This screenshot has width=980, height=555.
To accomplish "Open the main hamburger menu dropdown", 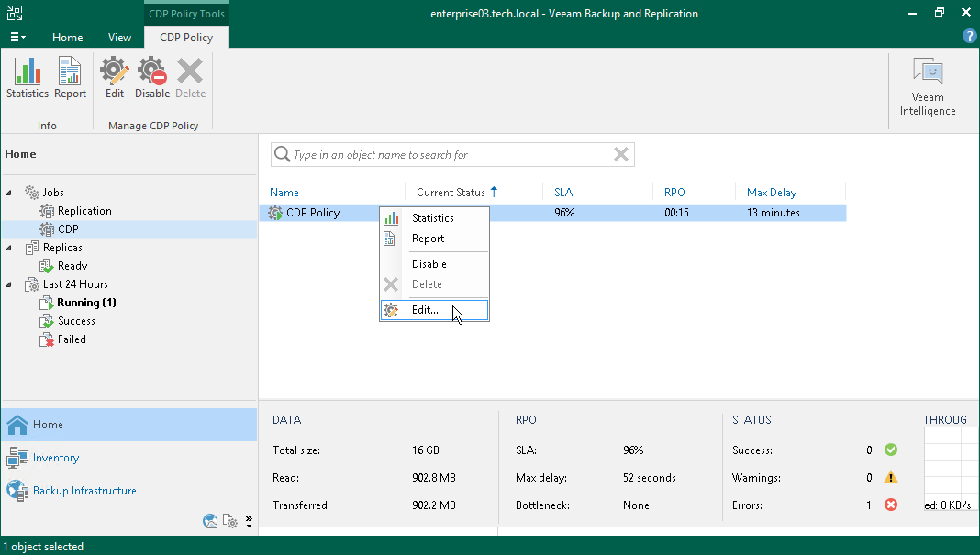I will coord(18,38).
